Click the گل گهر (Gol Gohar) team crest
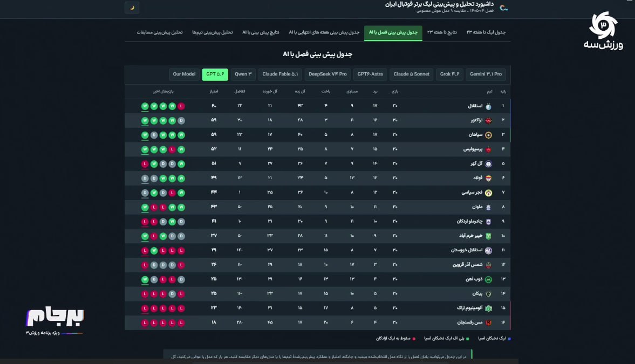Viewport: 635px width, 364px height. [488, 164]
